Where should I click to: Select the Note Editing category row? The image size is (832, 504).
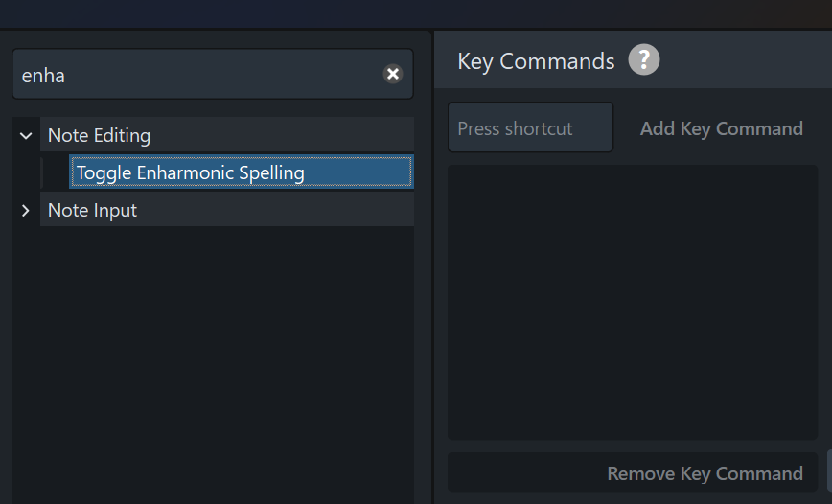227,135
